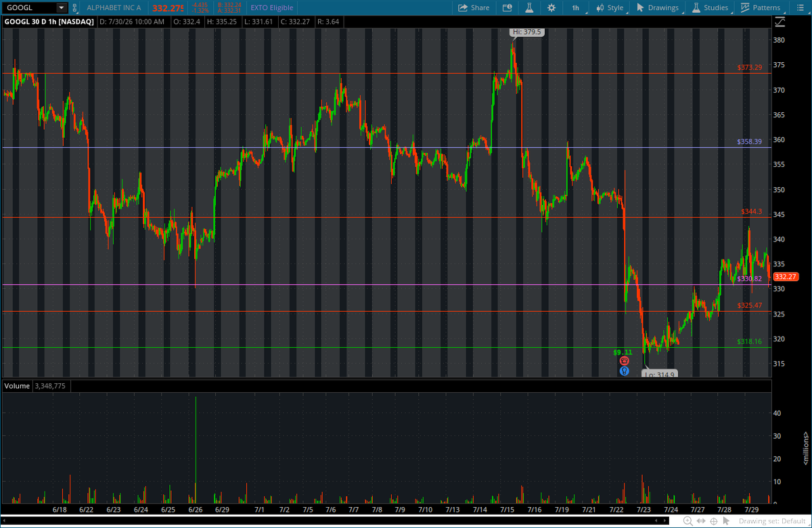The width and height of the screenshot is (812, 528).
Task: Open the Drawings menu
Action: click(x=657, y=7)
